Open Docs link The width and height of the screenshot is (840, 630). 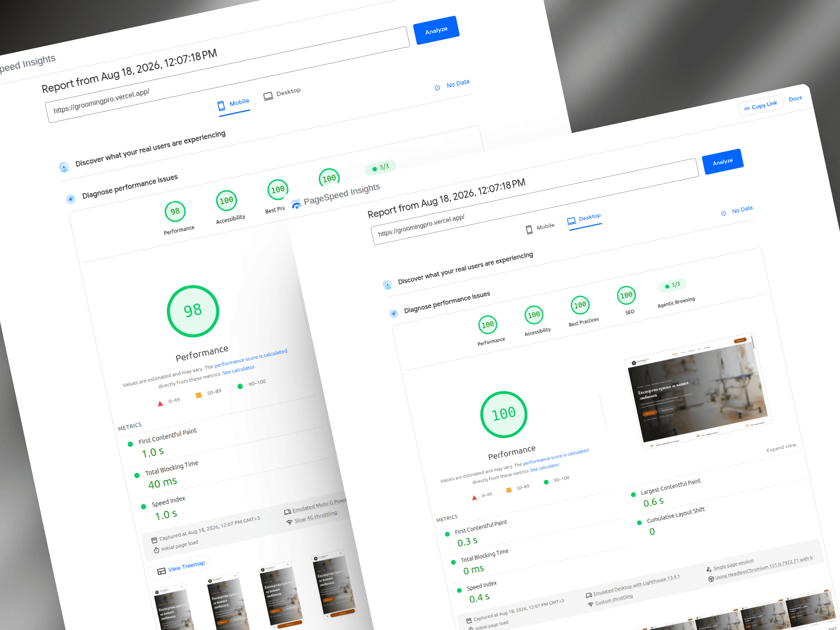tap(795, 98)
